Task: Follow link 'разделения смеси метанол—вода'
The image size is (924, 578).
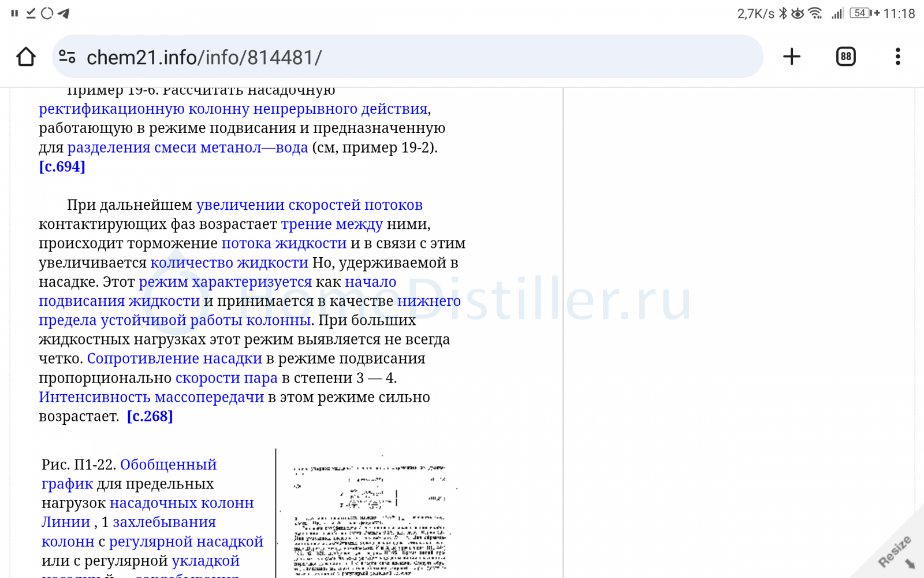Action: [x=188, y=147]
